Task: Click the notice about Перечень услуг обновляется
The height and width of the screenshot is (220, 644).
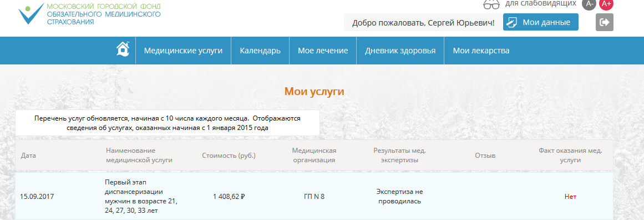Action: pyautogui.click(x=168, y=123)
